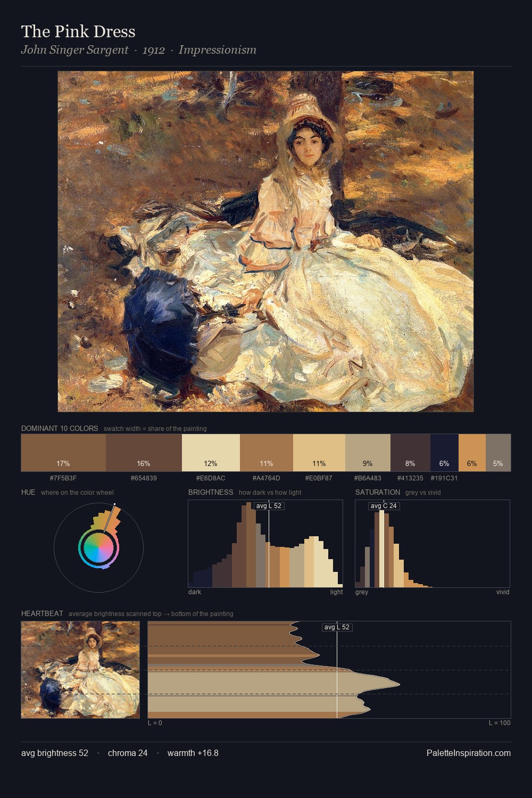Image resolution: width=532 pixels, height=798 pixels.
Task: Click the 'avg C 24' label in Saturation chart
Action: point(384,506)
